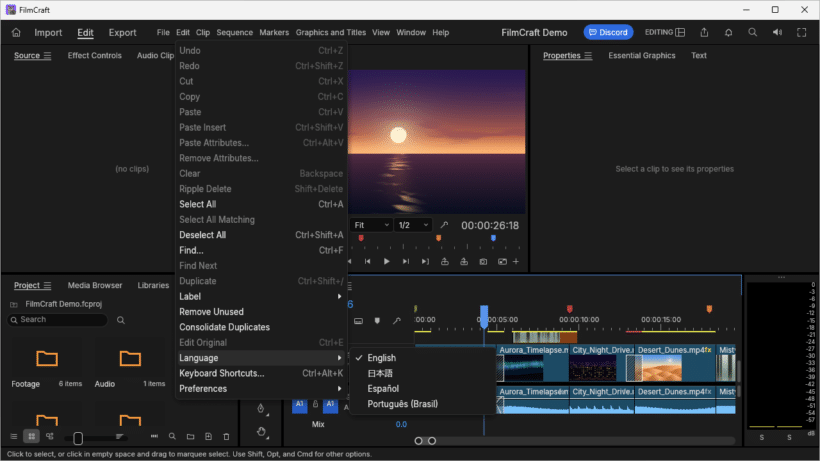
Task: Select Português (Brasil) language option
Action: [423, 404]
